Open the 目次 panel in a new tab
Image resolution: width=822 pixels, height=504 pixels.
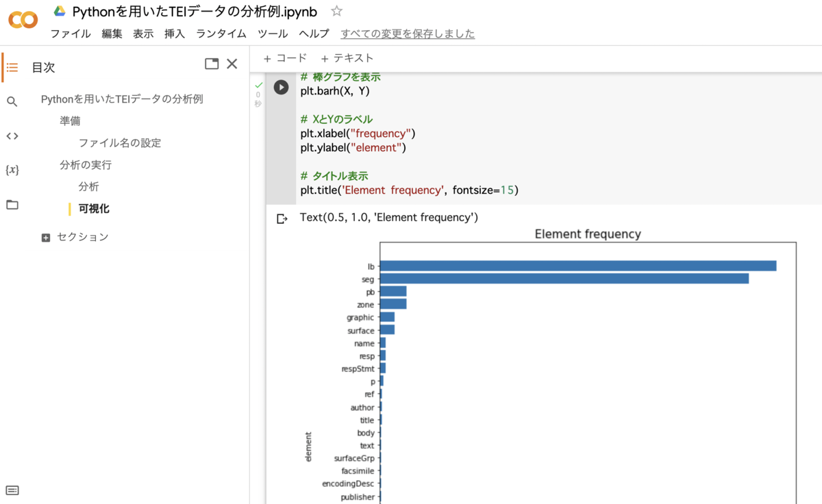pyautogui.click(x=211, y=63)
